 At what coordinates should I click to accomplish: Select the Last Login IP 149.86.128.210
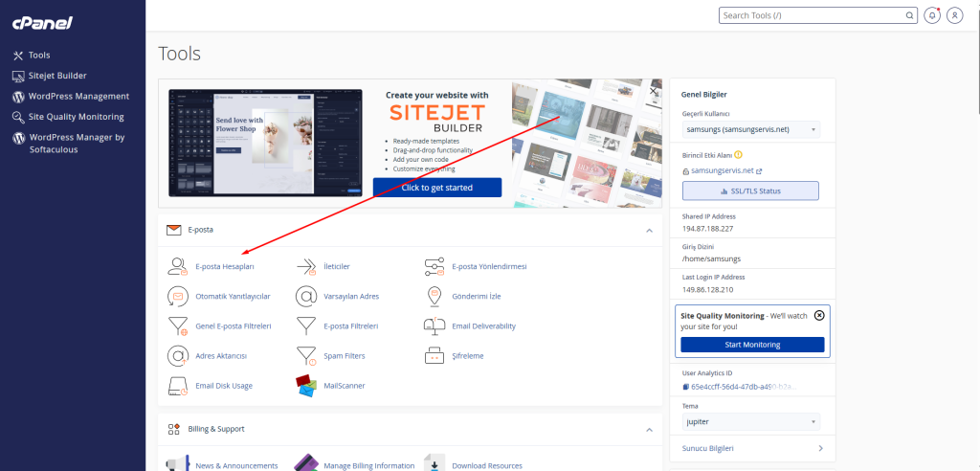pos(707,290)
